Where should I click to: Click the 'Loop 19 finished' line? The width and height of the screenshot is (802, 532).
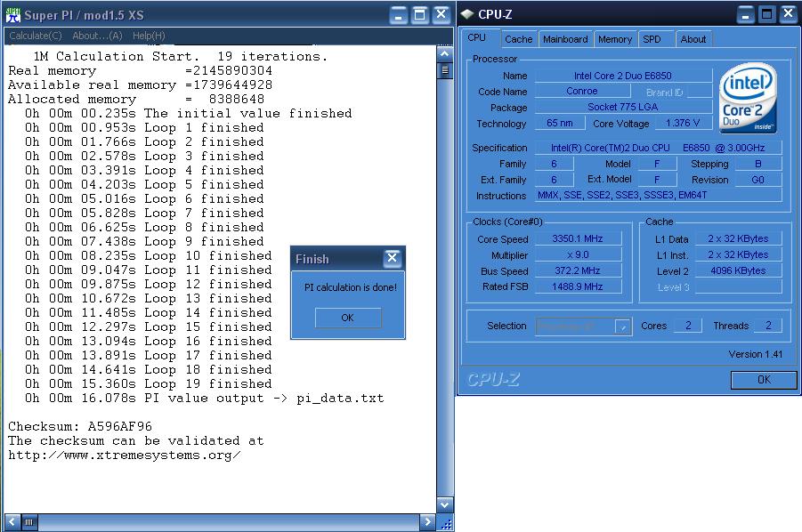[x=149, y=383]
